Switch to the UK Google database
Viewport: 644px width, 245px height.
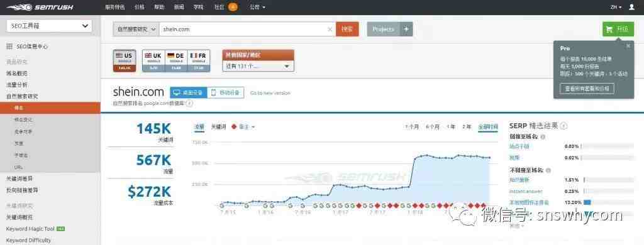153,61
